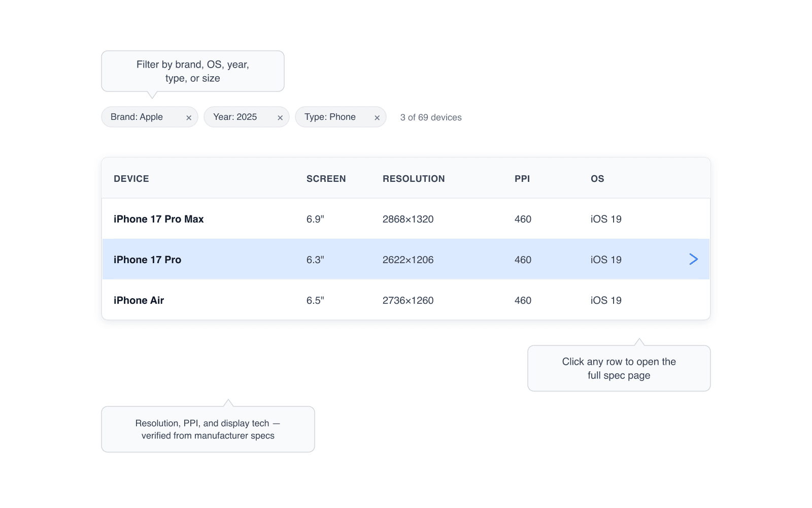Sort by the OS column header
Screen dimensions: 812x508
tap(597, 179)
